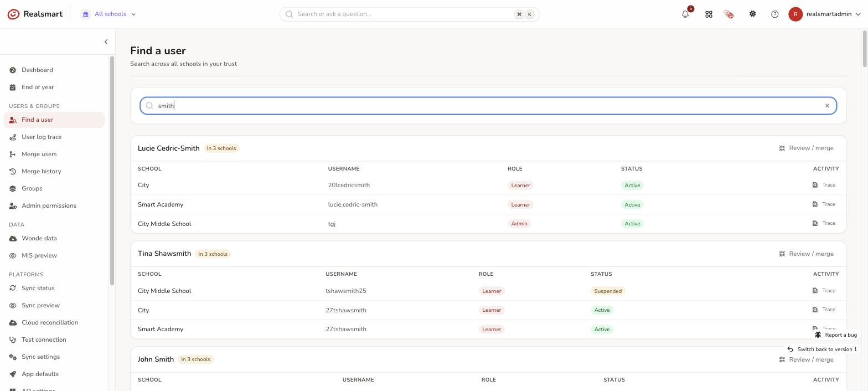Open the help question mark icon
The image size is (868, 391).
point(774,14)
